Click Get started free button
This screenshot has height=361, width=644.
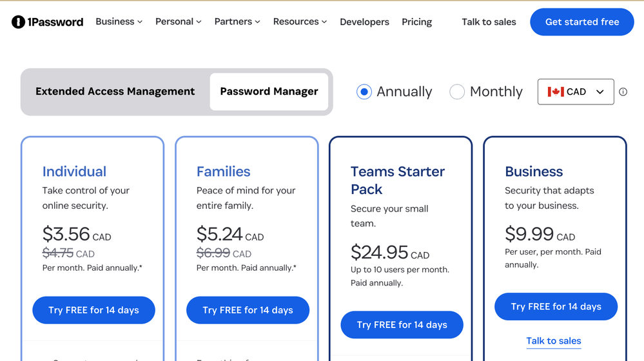tap(581, 22)
